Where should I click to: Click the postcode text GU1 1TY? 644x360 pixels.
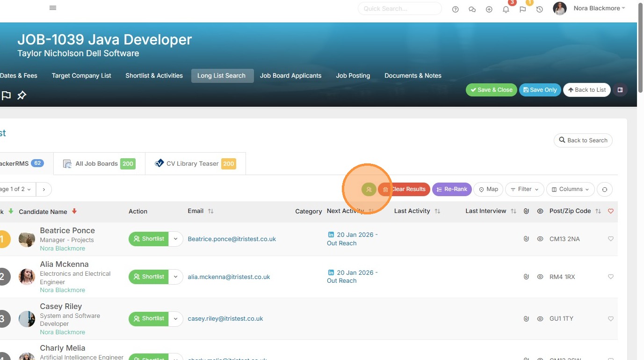pyautogui.click(x=561, y=319)
